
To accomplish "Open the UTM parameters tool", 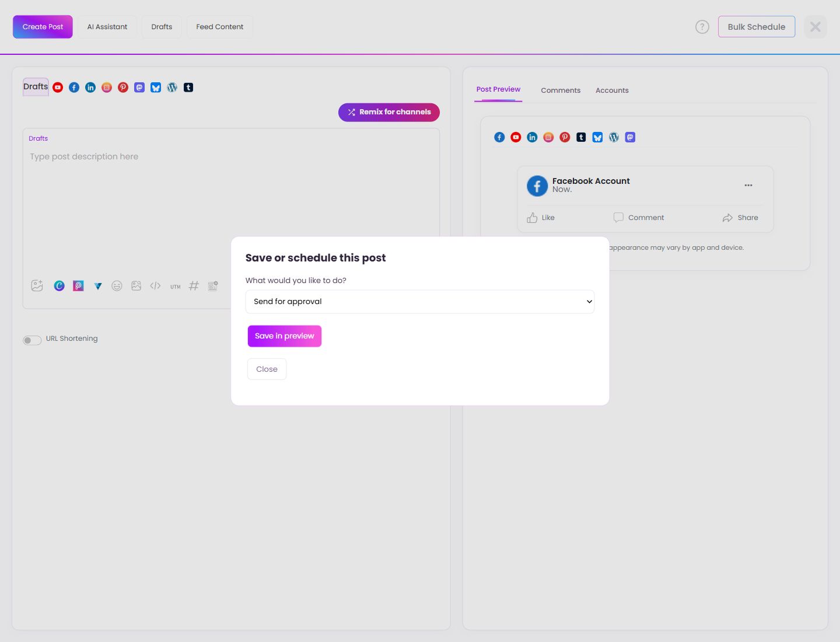I will 175,287.
